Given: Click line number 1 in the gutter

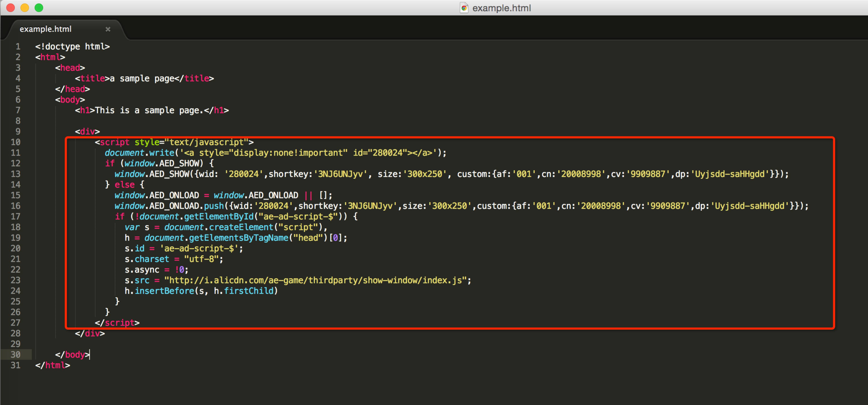Looking at the screenshot, I should pos(18,46).
